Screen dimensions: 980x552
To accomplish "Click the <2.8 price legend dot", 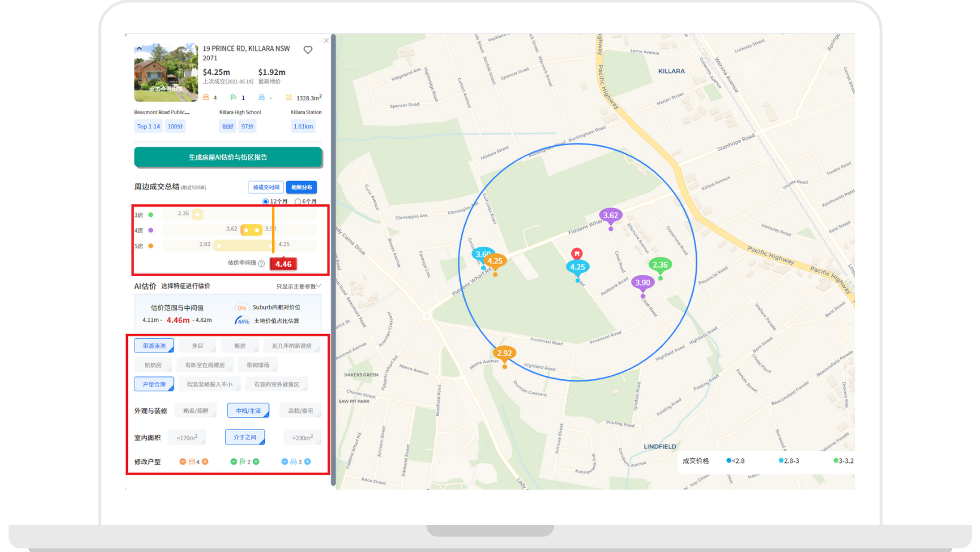I will click(728, 461).
